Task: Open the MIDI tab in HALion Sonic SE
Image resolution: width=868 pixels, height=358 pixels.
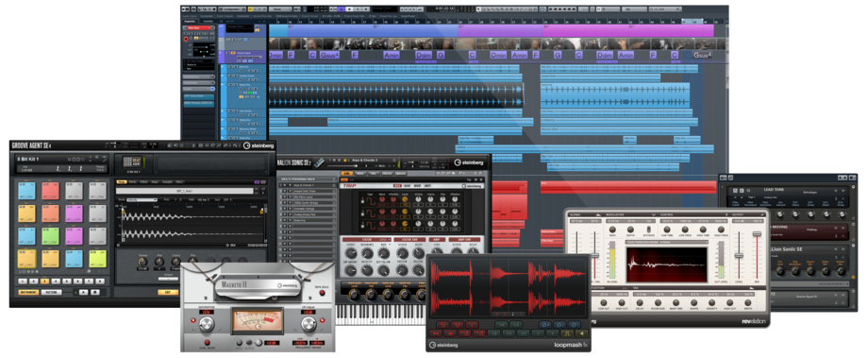Action: pyautogui.click(x=359, y=174)
